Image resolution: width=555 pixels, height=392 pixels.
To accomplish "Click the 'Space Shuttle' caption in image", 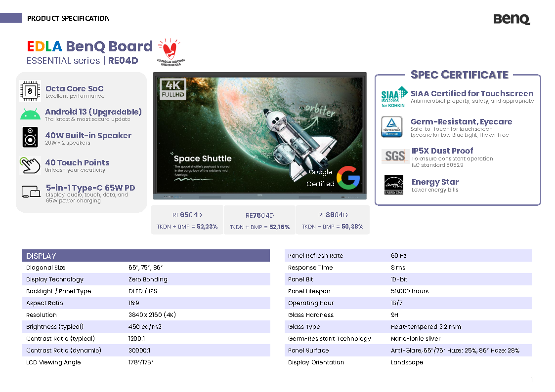I will pyautogui.click(x=203, y=158).
